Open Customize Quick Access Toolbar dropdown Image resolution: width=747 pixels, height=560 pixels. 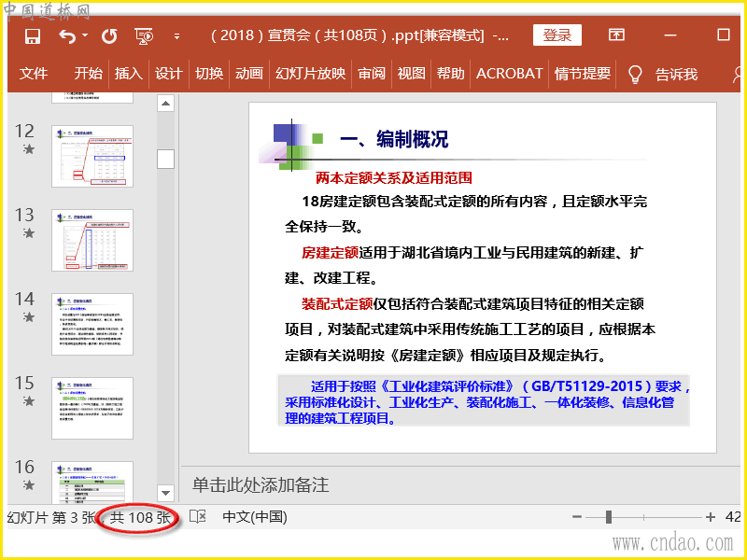click(176, 36)
